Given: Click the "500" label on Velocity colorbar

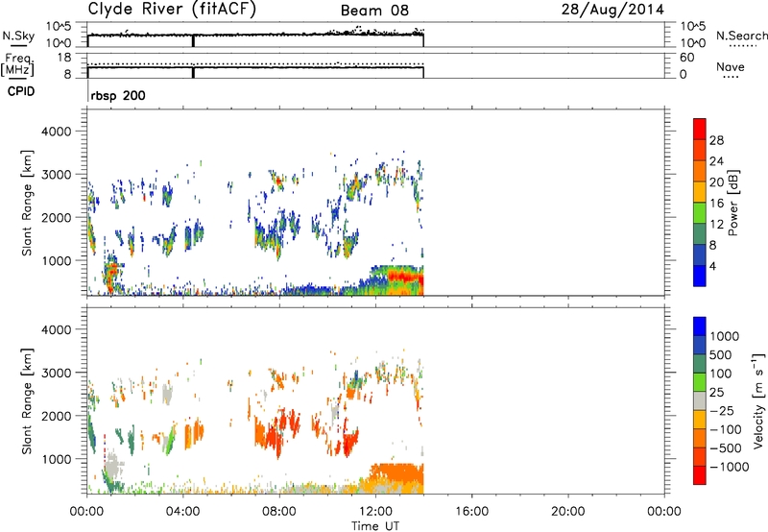Looking at the screenshot, I should tap(723, 355).
